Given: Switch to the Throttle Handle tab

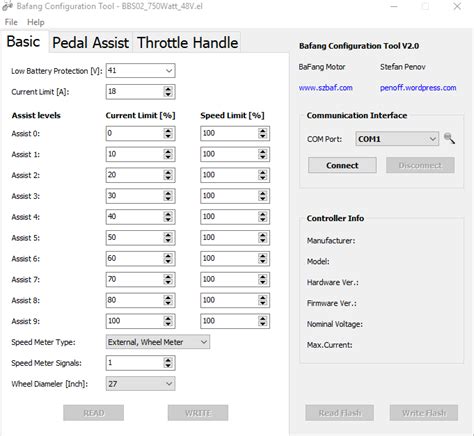Looking at the screenshot, I should pyautogui.click(x=187, y=43).
